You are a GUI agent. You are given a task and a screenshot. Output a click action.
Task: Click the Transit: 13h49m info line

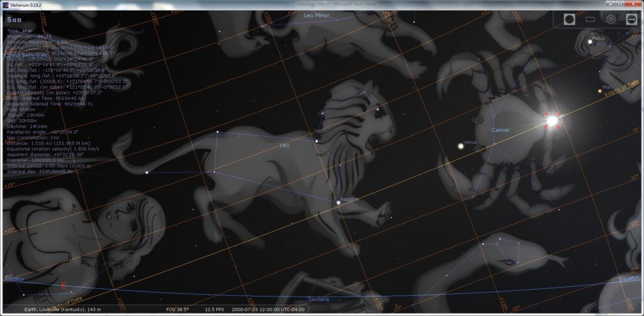point(25,115)
